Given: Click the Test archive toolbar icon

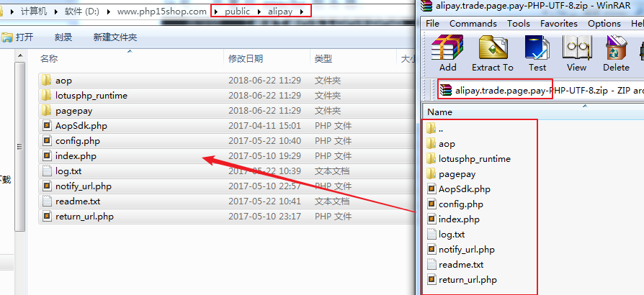Looking at the screenshot, I should point(537,53).
